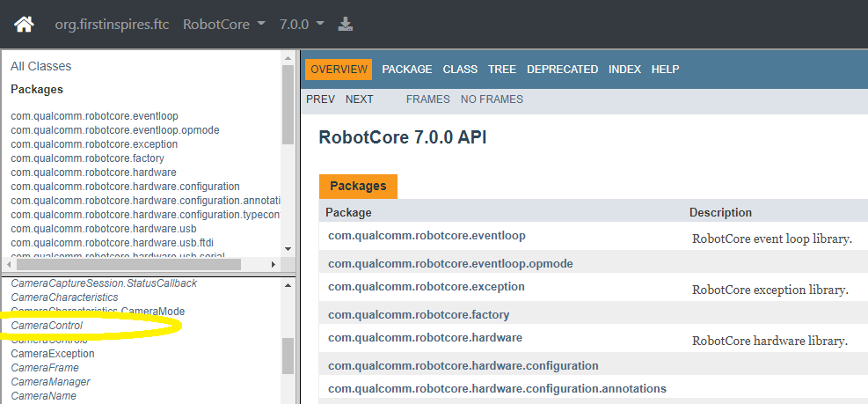
Task: Switch to FRAMES view
Action: [x=428, y=99]
